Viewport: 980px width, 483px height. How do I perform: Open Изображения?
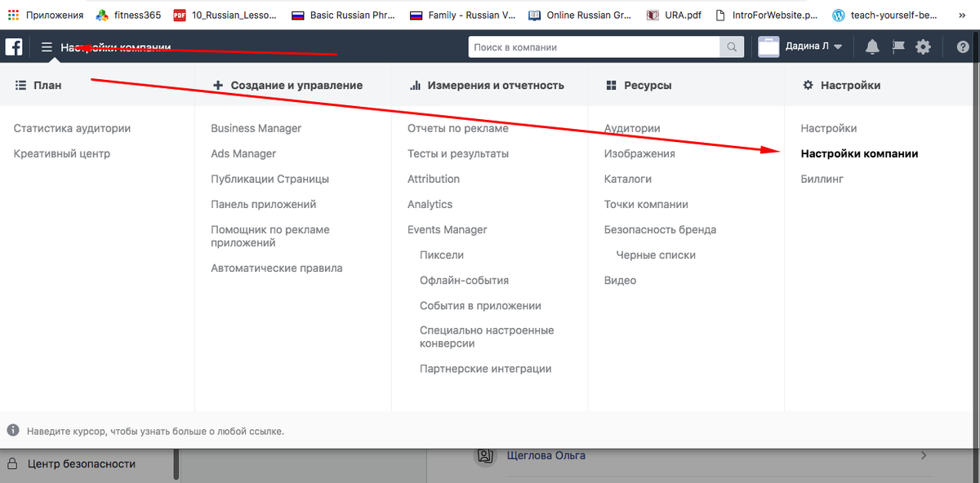coord(639,153)
